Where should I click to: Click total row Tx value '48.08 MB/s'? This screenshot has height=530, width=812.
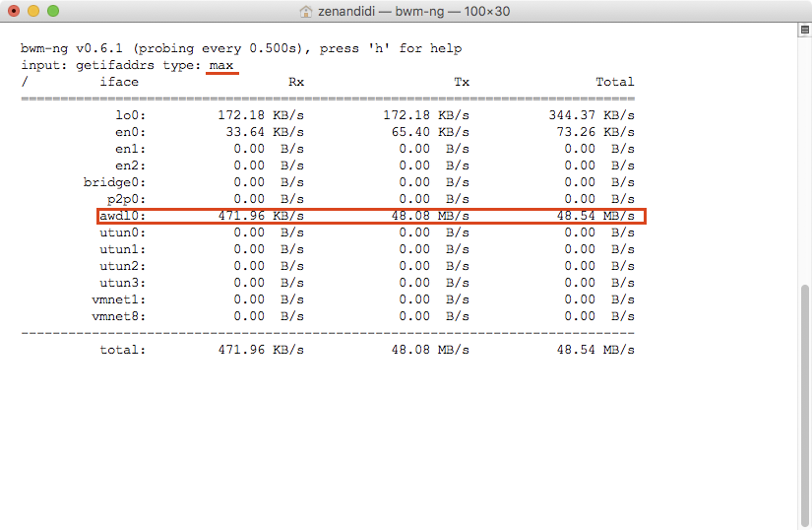pyautogui.click(x=430, y=350)
